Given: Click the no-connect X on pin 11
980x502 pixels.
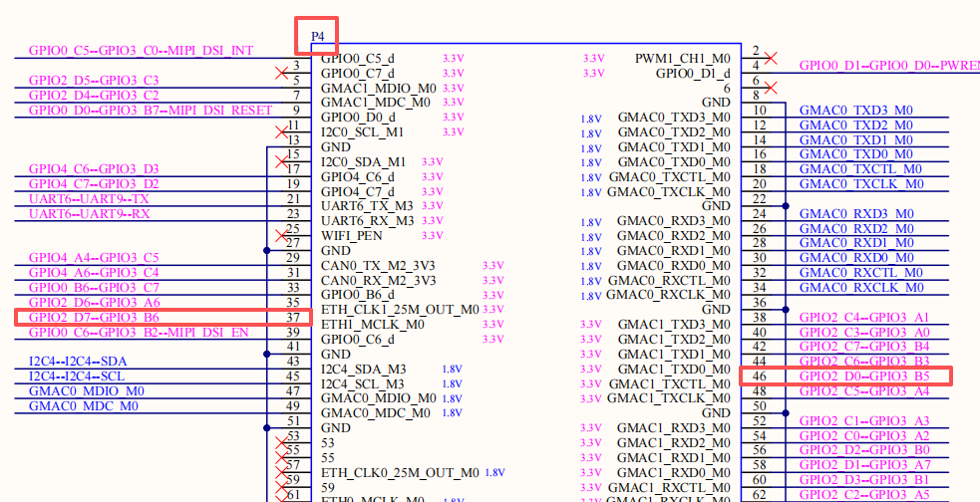Looking at the screenshot, I should [x=282, y=131].
